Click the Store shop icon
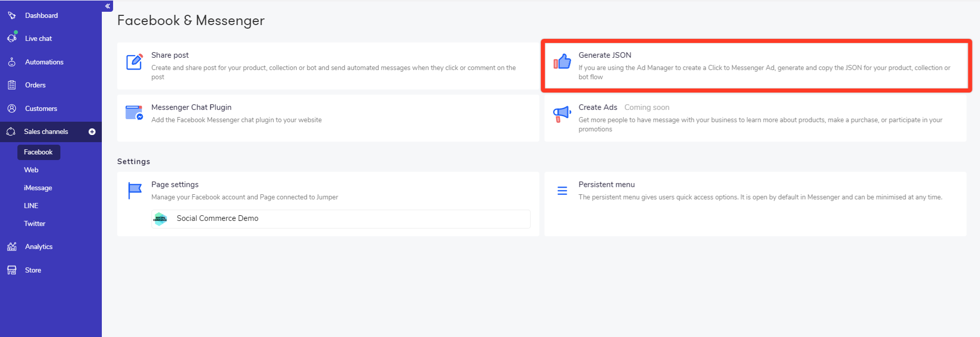The image size is (980, 337). (x=12, y=270)
